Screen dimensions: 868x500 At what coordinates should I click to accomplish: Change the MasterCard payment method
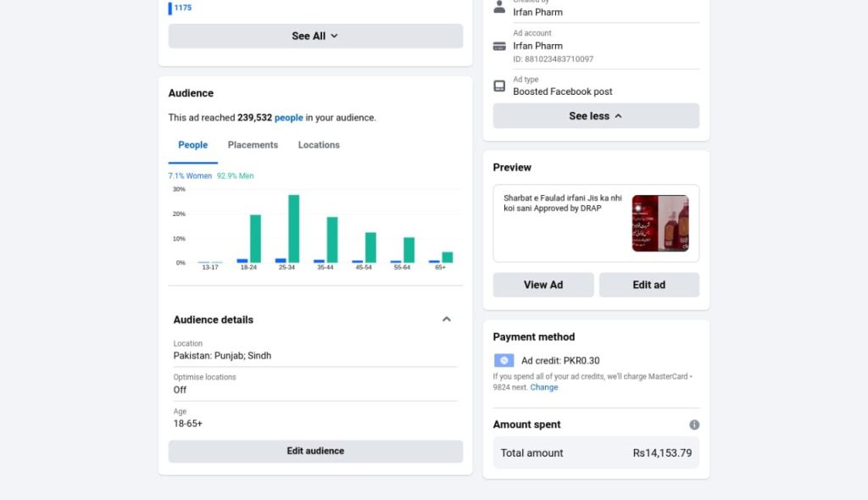click(543, 387)
